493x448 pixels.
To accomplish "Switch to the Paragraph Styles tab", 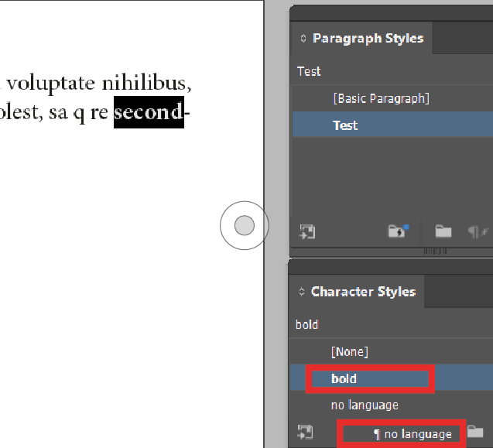I will [x=368, y=39].
